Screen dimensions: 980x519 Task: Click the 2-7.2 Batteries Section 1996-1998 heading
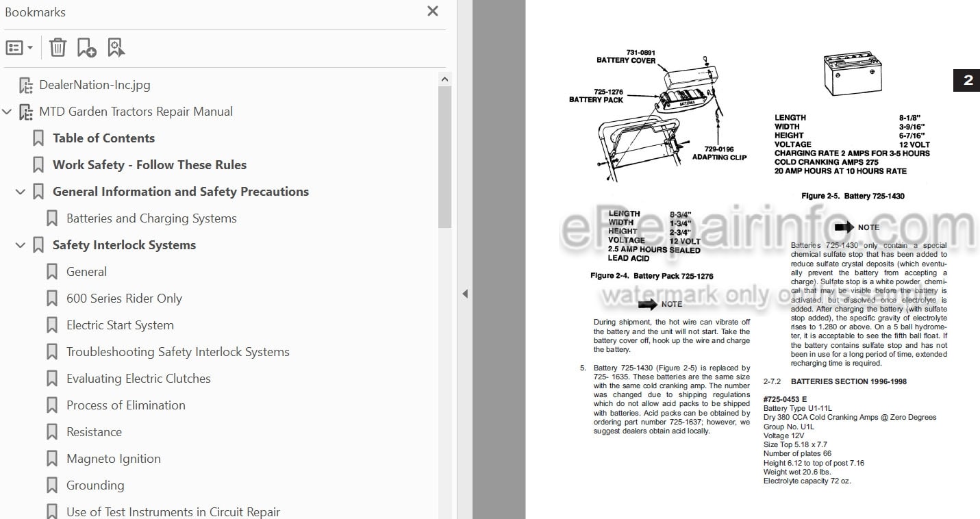(835, 381)
